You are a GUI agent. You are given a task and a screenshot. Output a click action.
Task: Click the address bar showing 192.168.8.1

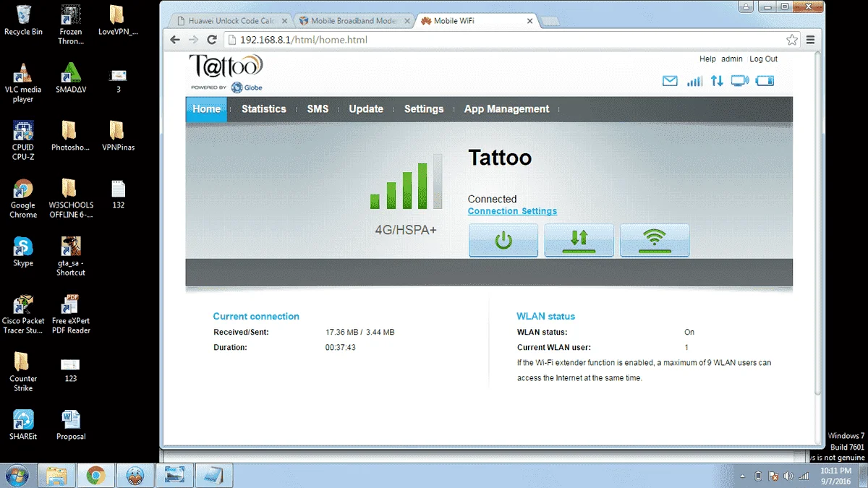(x=506, y=40)
